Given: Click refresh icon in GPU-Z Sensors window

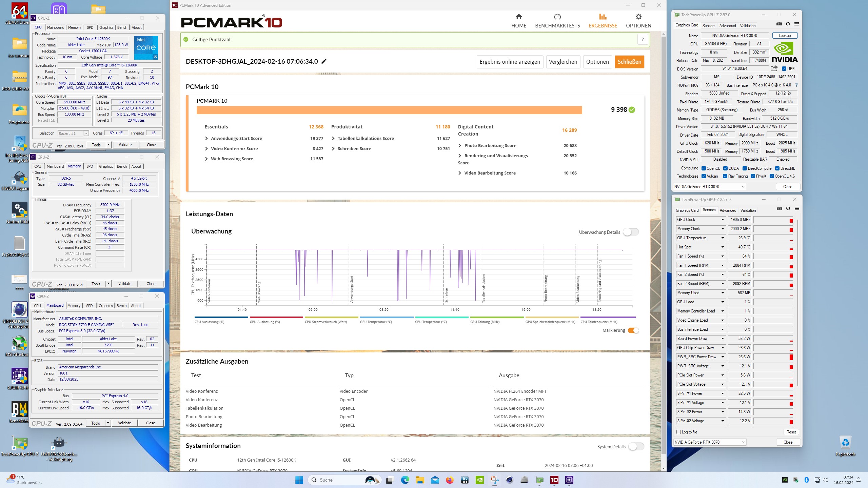Looking at the screenshot, I should [788, 209].
